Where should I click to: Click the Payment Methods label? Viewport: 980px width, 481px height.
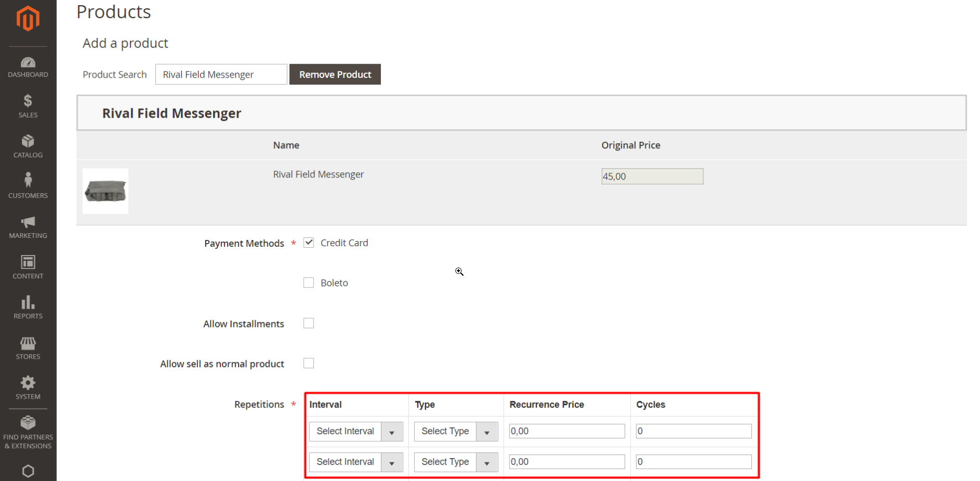[244, 244]
